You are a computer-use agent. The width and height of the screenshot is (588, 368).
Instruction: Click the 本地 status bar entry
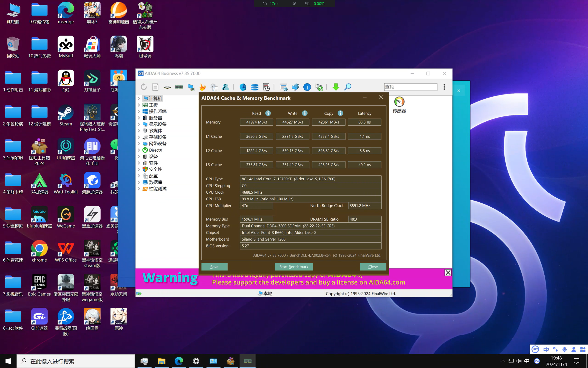pos(265,293)
